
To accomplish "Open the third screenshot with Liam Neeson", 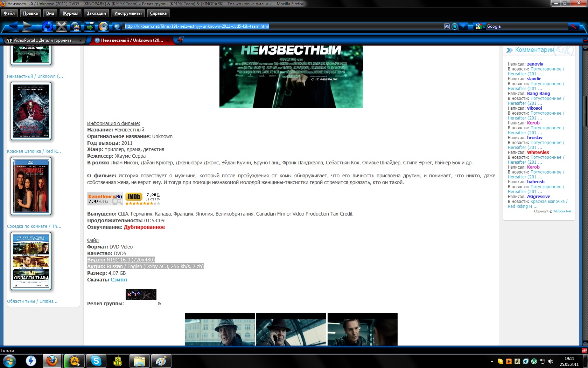I will [363, 329].
